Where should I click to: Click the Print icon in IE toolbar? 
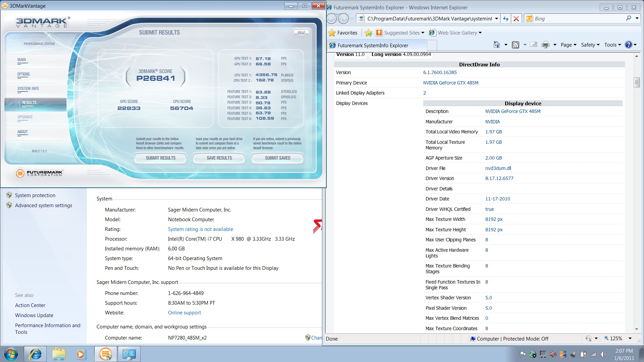[546, 45]
